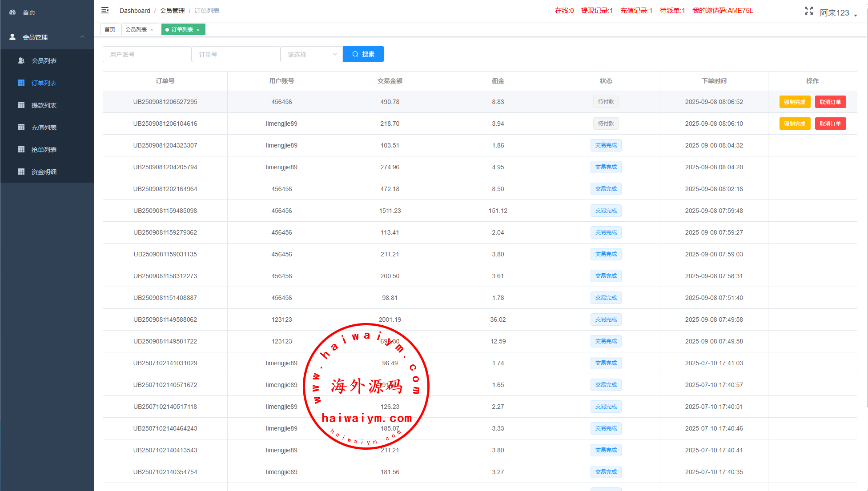Close the 会员列表 tab
868x491 pixels.
pyautogui.click(x=152, y=30)
